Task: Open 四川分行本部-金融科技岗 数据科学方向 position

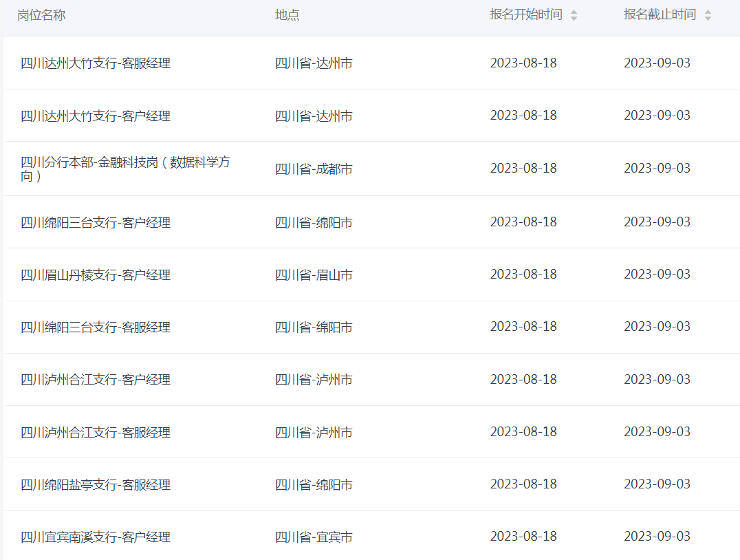Action: click(x=125, y=169)
